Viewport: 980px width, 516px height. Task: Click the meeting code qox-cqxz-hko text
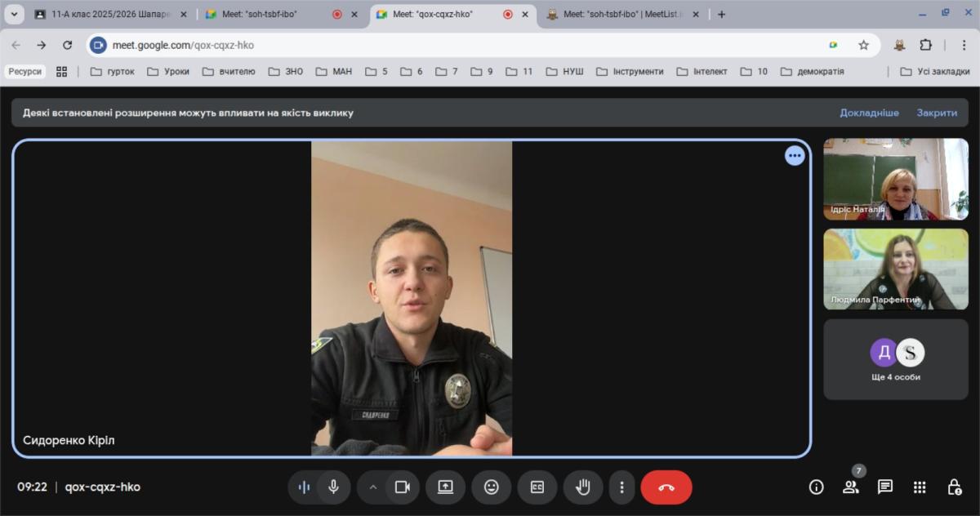coord(103,487)
